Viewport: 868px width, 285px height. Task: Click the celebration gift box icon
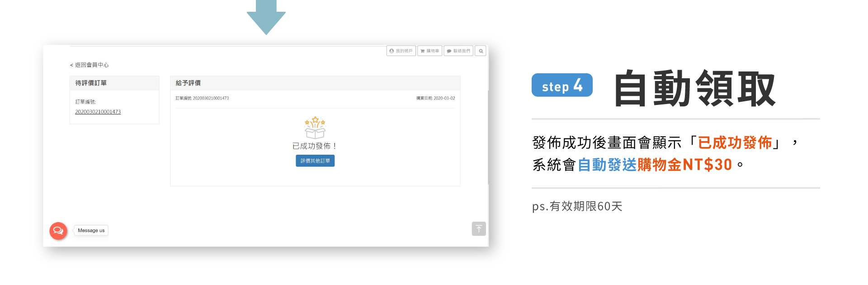pyautogui.click(x=315, y=128)
